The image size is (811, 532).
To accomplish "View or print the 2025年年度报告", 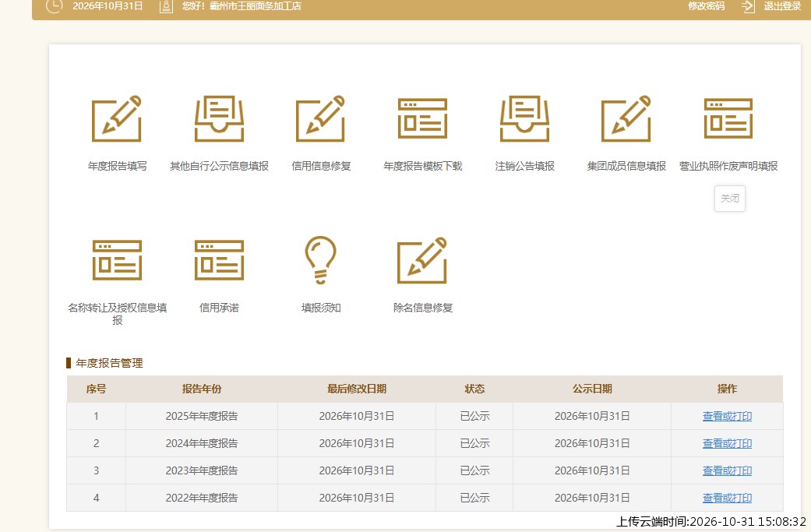I will point(727,416).
